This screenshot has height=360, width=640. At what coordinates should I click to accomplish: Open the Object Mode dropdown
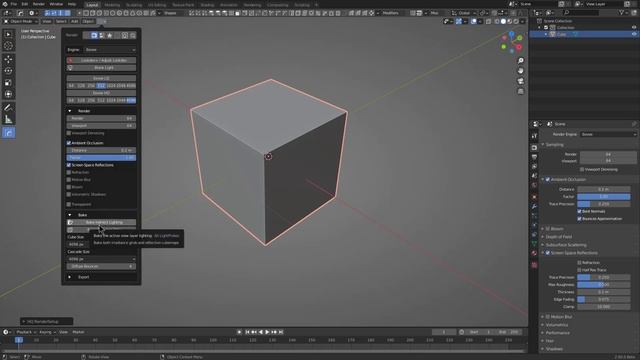(21, 21)
